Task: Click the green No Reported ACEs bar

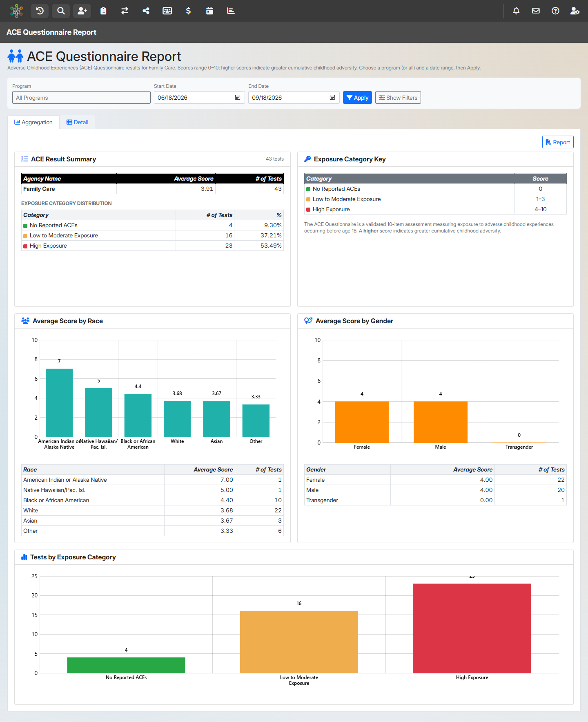Action: 126,665
